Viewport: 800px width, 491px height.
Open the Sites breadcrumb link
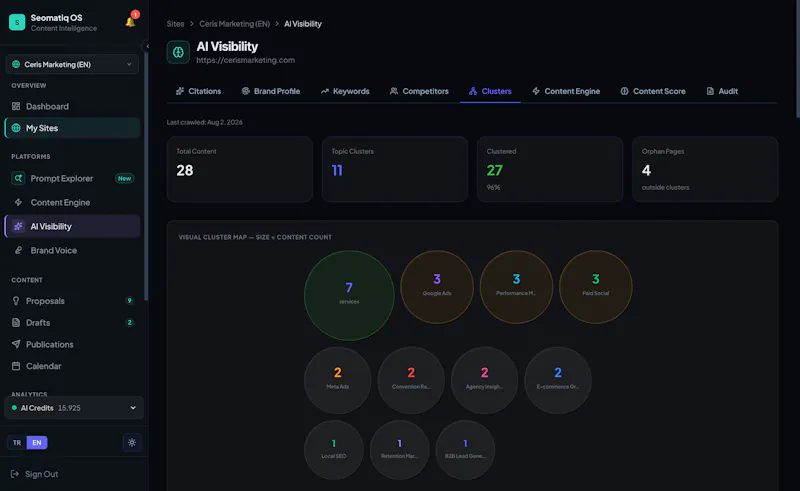pyautogui.click(x=176, y=24)
